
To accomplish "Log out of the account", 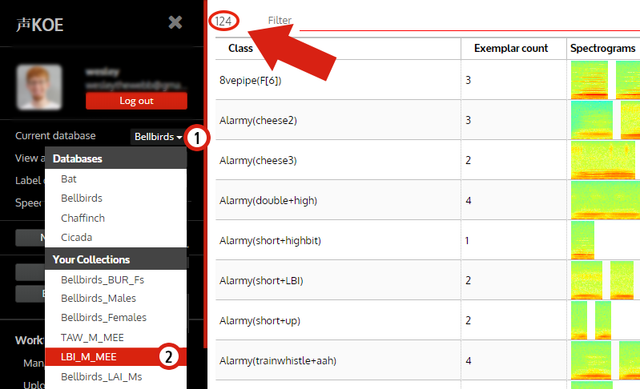I will point(136,101).
